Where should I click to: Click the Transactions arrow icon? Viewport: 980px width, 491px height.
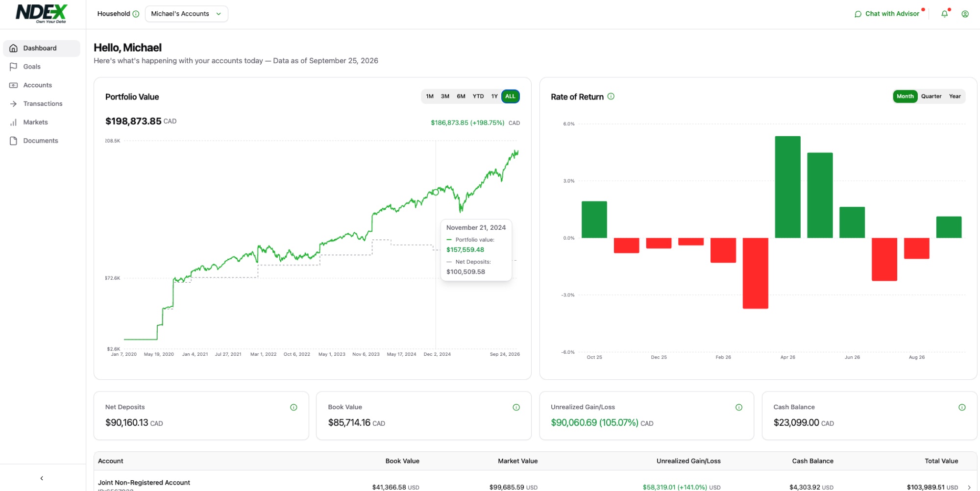point(14,104)
